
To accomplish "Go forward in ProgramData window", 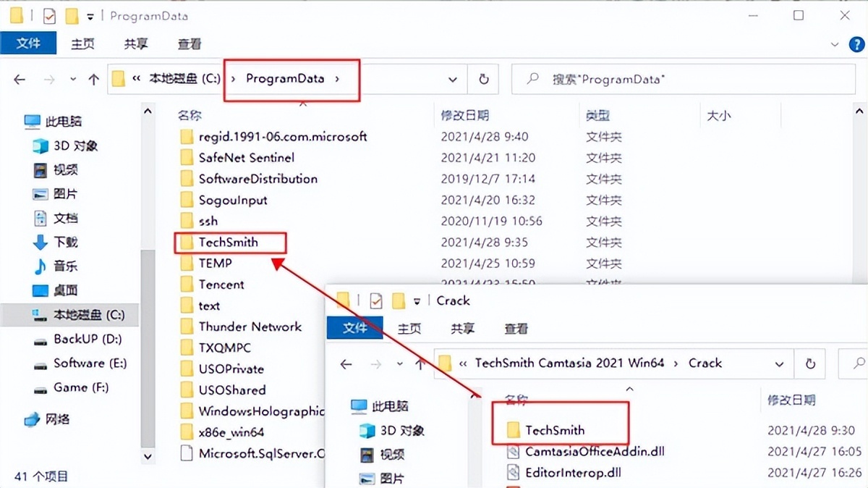I will point(49,80).
